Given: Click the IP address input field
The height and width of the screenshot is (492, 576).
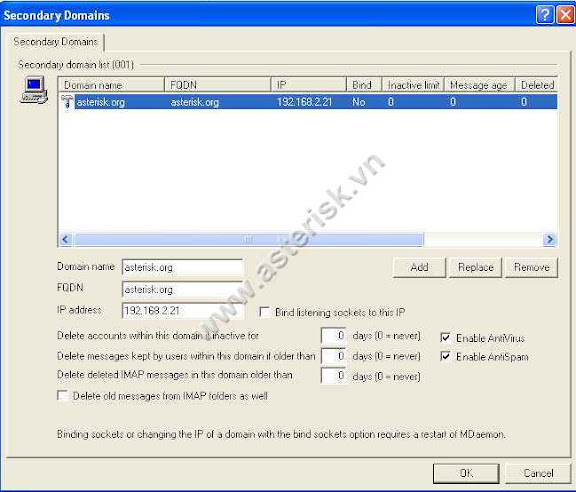Looking at the screenshot, I should [182, 311].
